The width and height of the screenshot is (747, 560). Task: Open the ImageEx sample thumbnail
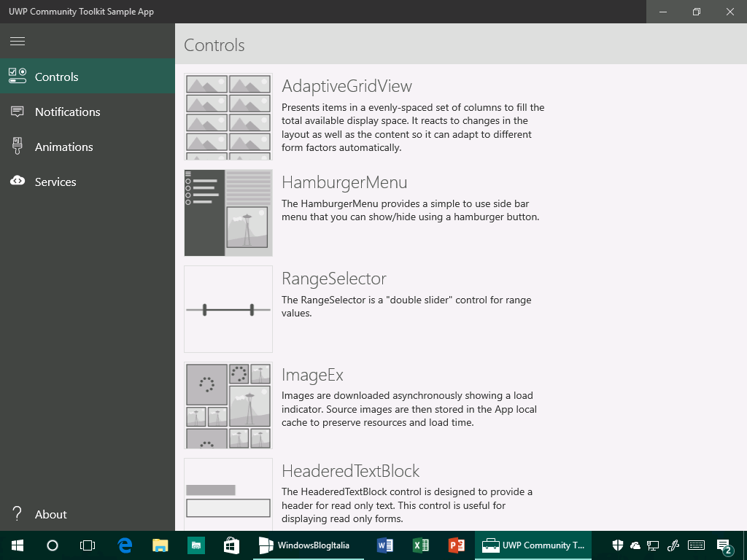click(228, 405)
